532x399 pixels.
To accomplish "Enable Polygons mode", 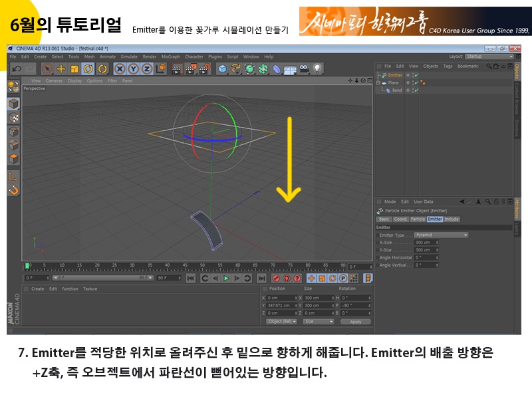I will point(13,159).
